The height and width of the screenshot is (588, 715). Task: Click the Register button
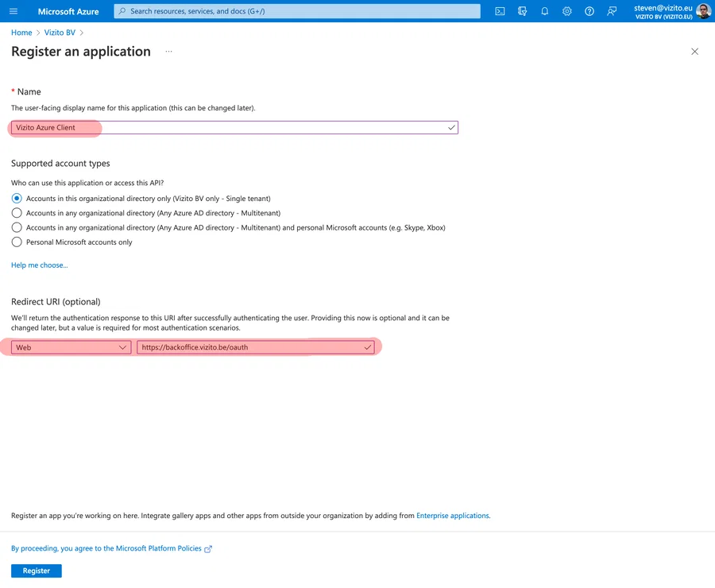[x=37, y=571]
